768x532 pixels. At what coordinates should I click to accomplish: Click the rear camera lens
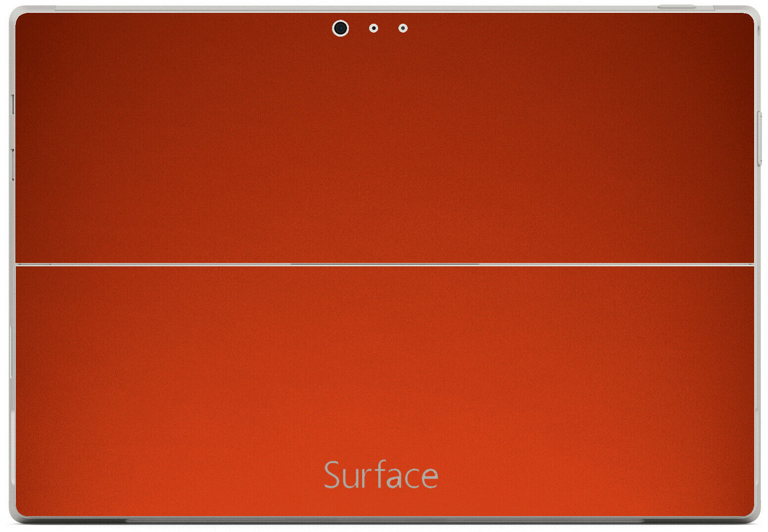click(340, 28)
